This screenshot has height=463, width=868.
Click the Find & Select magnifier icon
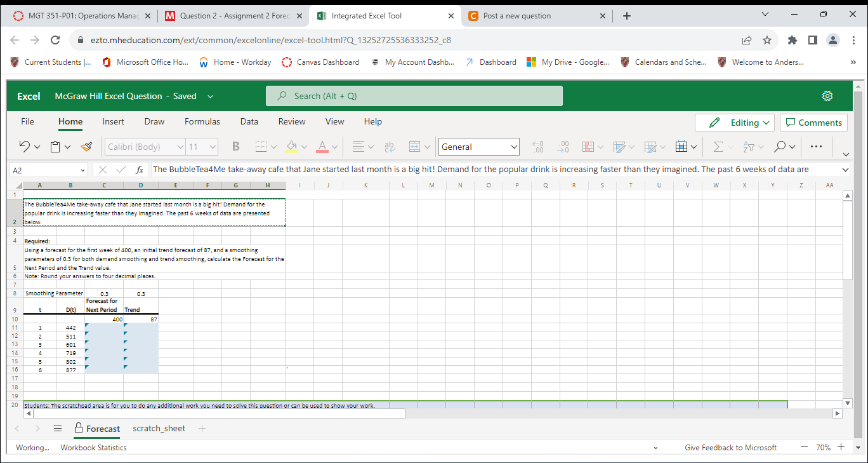pos(780,147)
